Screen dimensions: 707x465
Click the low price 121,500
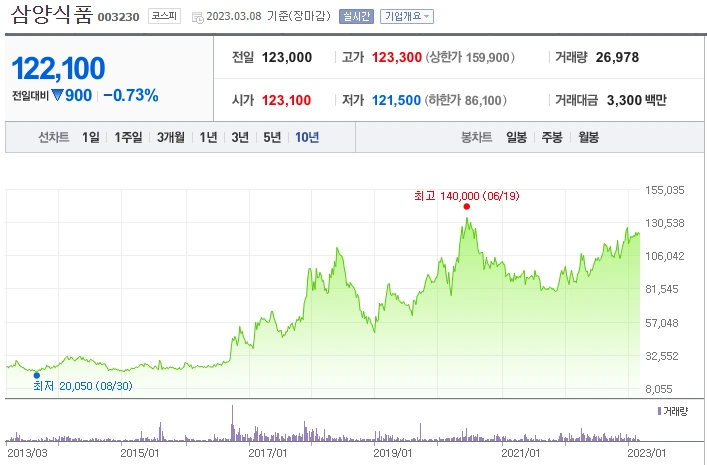pyautogui.click(x=396, y=100)
